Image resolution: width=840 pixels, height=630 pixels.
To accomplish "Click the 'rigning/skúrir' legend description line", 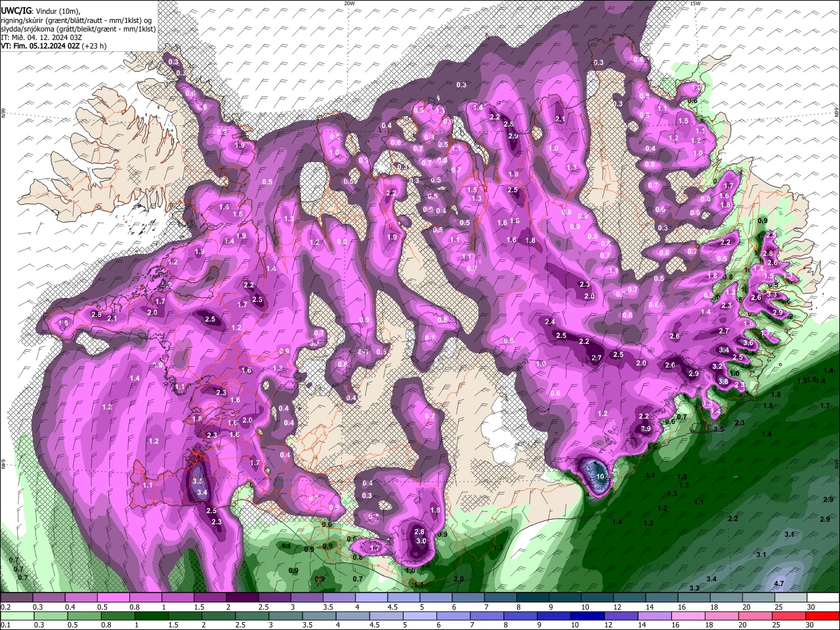I will (76, 20).
